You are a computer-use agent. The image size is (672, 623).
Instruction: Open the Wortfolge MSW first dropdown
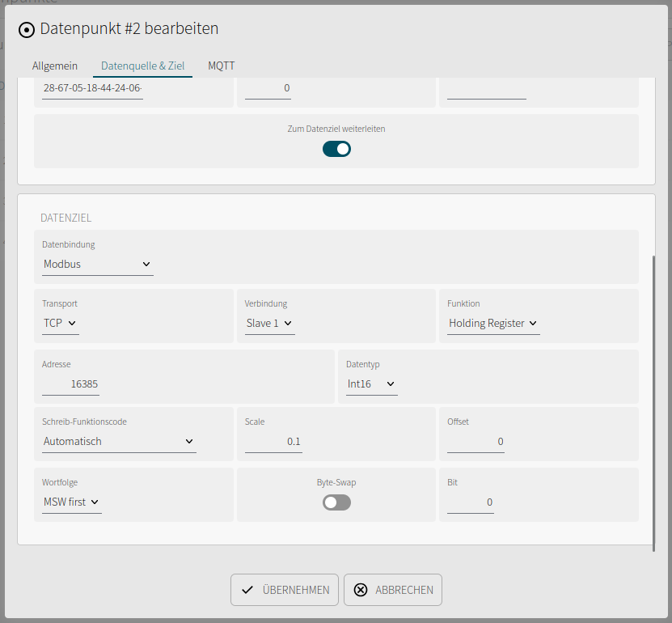point(72,502)
